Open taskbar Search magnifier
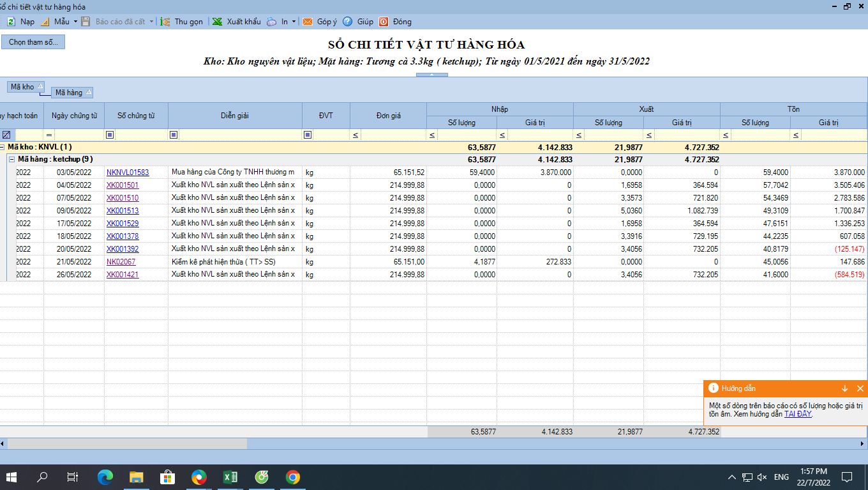 pos(42,477)
